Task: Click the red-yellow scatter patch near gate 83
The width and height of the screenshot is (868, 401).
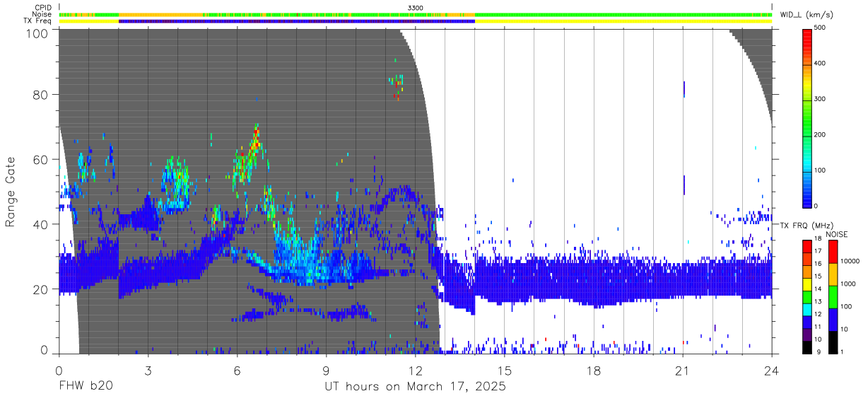Action: [397, 86]
